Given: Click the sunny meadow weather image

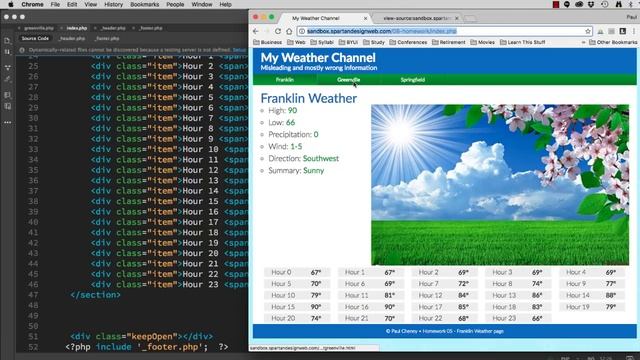Looking at the screenshot, I should 500,184.
